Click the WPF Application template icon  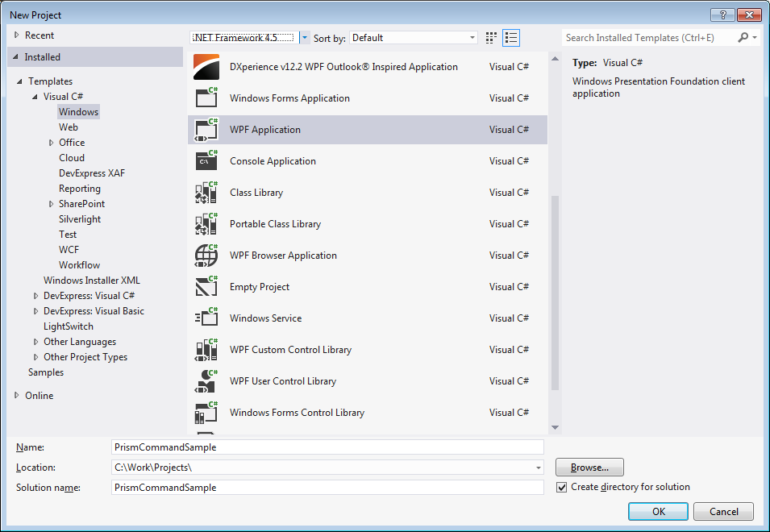pos(206,130)
